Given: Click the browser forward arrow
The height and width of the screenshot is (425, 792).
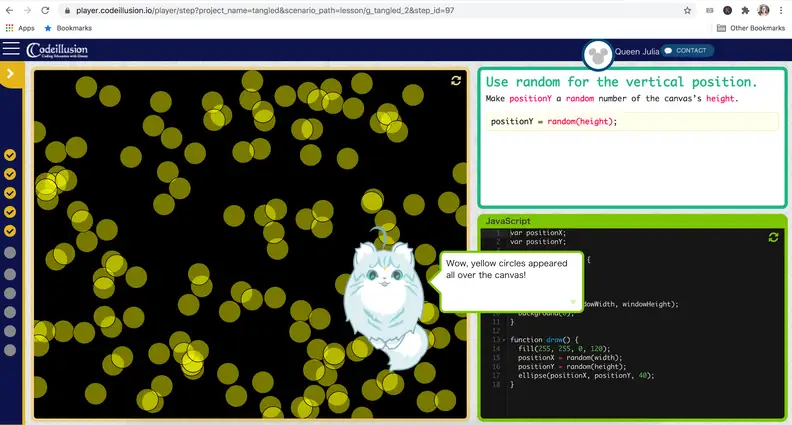Looking at the screenshot, I should click(x=27, y=10).
